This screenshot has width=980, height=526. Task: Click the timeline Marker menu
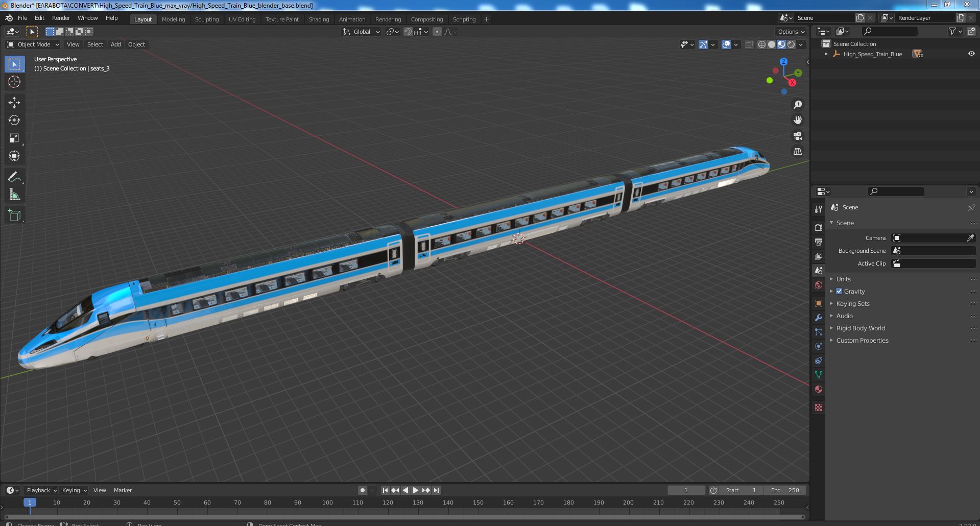tap(123, 490)
